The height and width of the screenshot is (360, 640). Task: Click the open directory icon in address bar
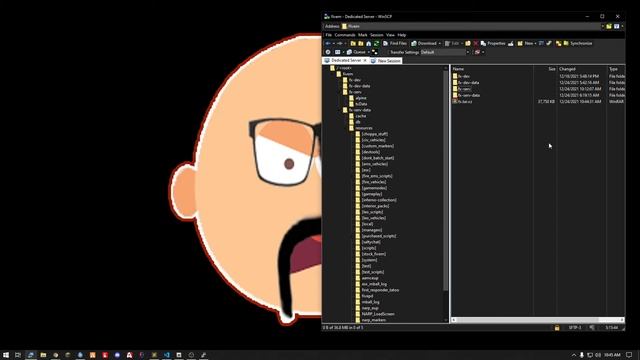tap(609, 26)
